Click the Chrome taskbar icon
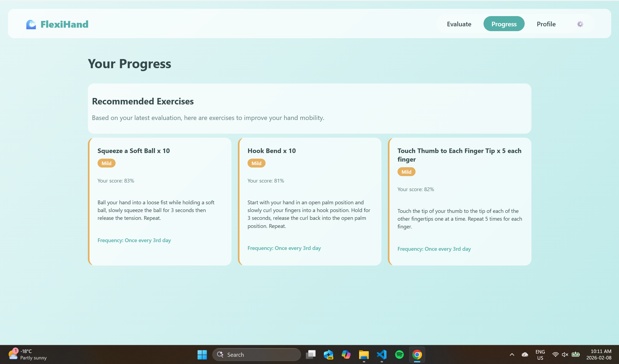This screenshot has height=364, width=619. tap(417, 355)
